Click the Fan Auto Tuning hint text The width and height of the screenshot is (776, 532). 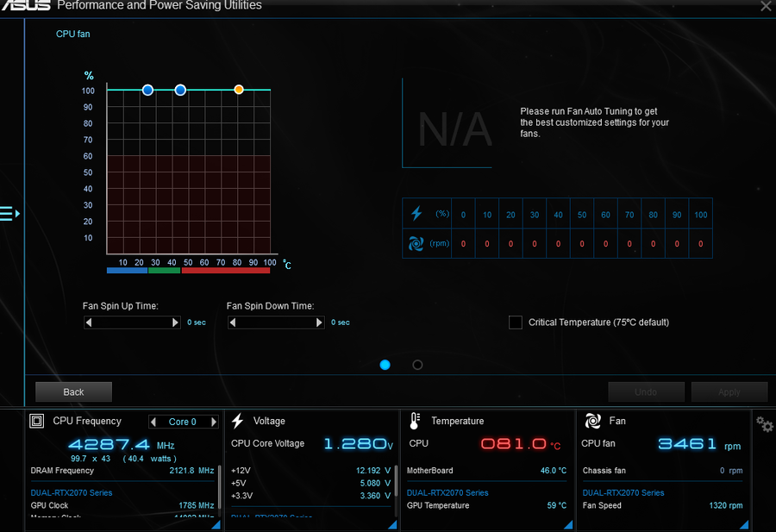(594, 122)
